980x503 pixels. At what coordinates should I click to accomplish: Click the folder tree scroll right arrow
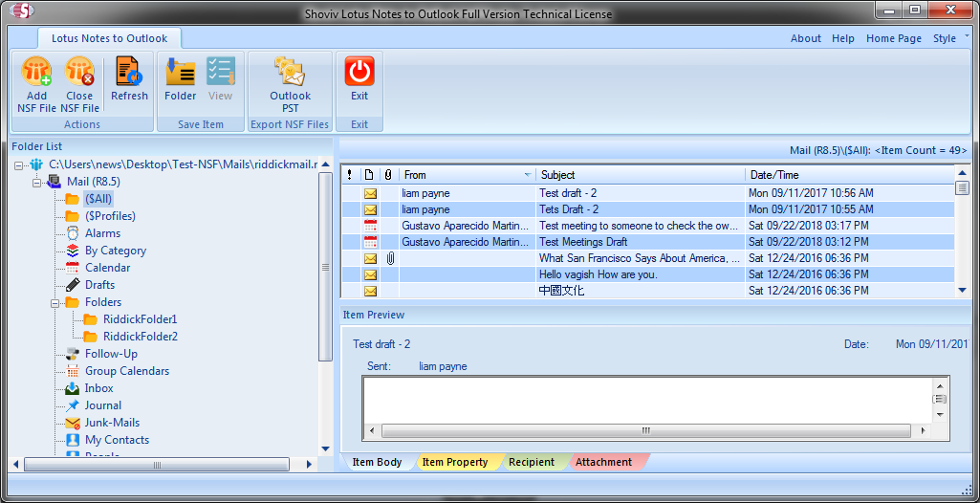[x=308, y=465]
